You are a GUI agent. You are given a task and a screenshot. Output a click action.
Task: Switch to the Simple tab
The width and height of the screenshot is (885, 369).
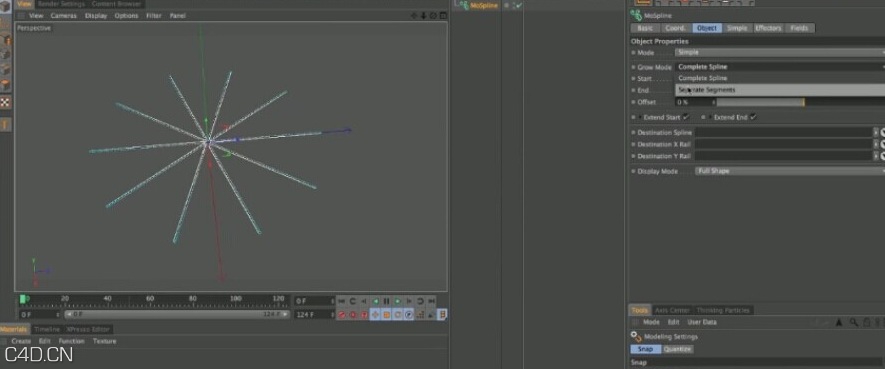[737, 28]
